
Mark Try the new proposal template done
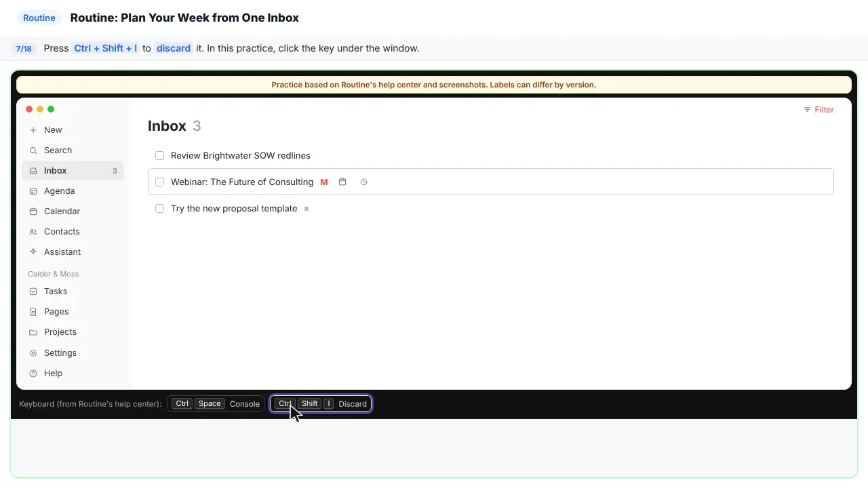160,209
